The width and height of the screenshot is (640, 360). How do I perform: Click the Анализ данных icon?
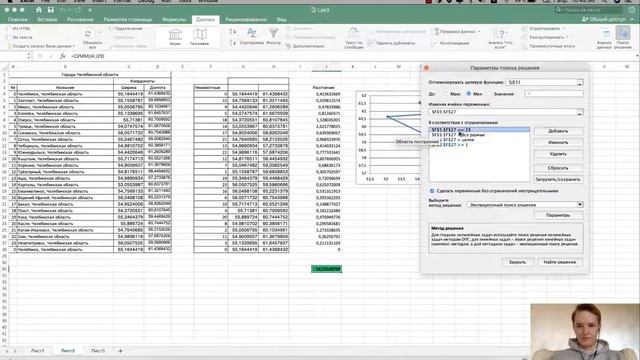(x=604, y=33)
